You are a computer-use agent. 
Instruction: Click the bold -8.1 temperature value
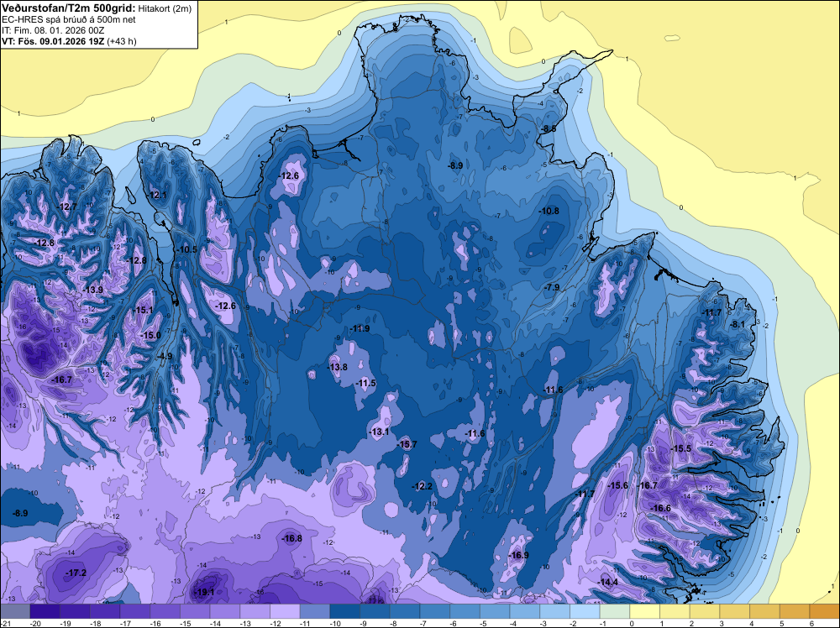pyautogui.click(x=738, y=324)
